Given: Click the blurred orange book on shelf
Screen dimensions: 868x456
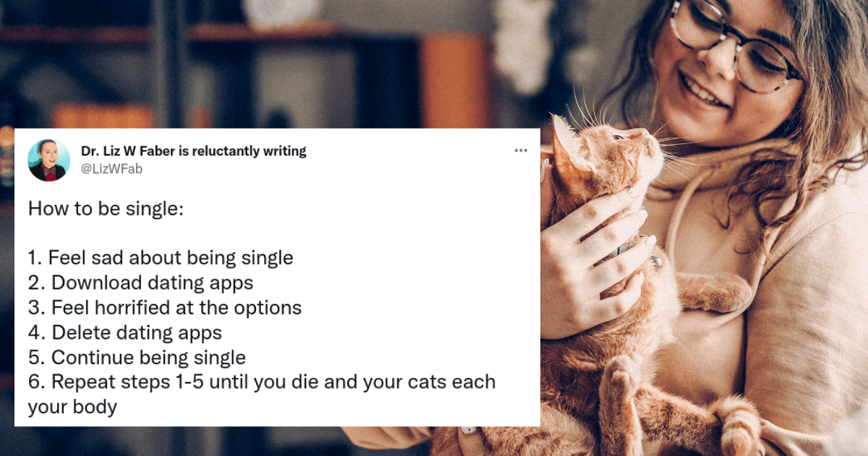Looking at the screenshot, I should (456, 80).
